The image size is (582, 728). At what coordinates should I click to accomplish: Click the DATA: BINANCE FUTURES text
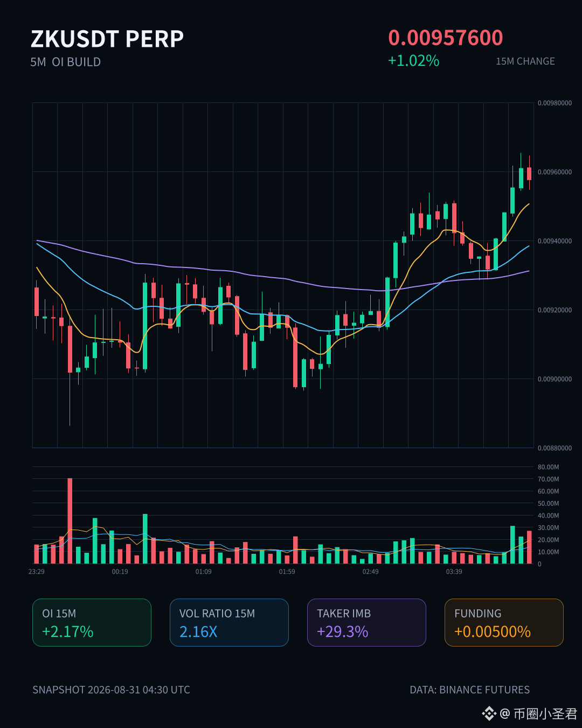click(x=470, y=690)
